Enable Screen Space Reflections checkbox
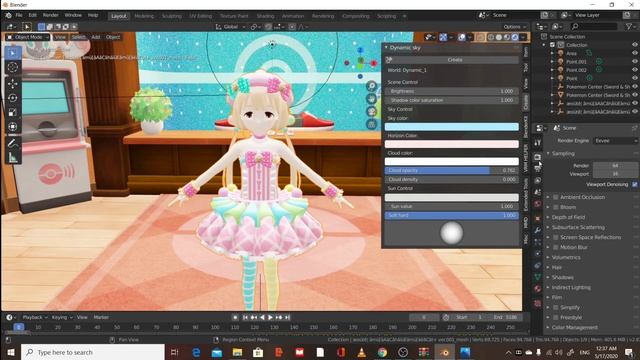The width and height of the screenshot is (640, 360). point(556,237)
